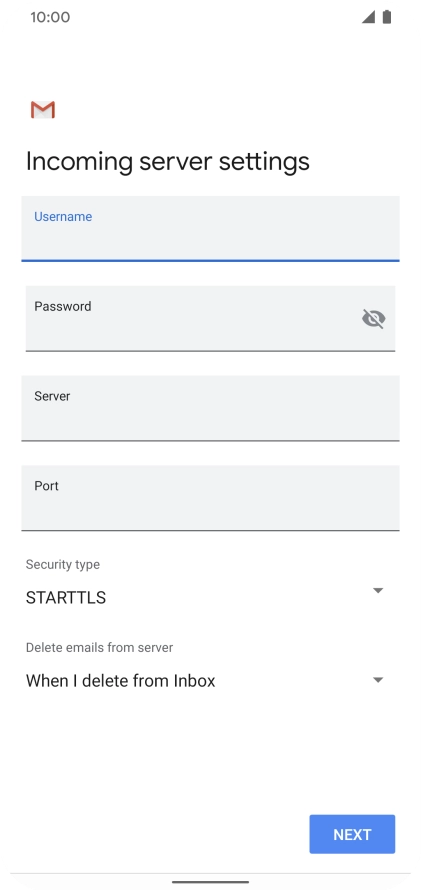Focus the Password input field
Image resolution: width=421 pixels, height=890 pixels.
coord(210,318)
